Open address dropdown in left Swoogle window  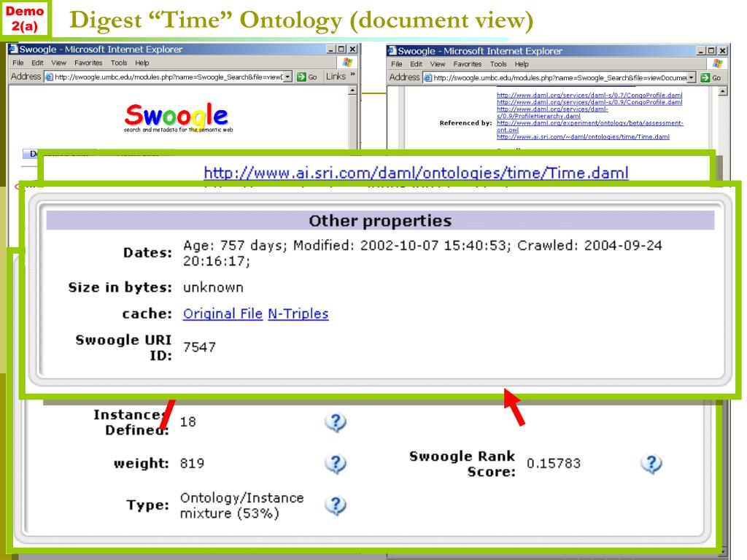(x=287, y=77)
